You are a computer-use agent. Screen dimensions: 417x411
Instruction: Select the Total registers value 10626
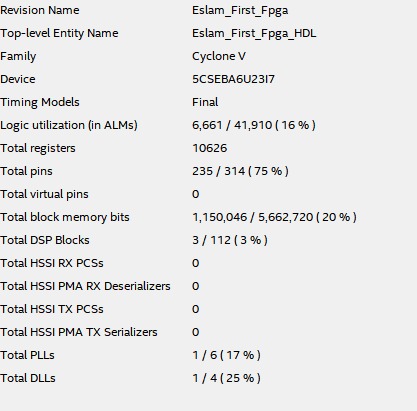(210, 148)
